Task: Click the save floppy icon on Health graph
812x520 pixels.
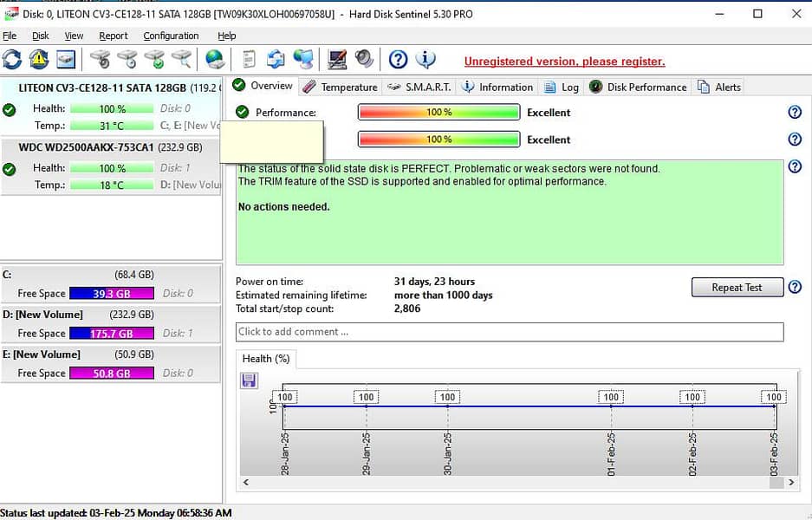Action: click(x=249, y=380)
